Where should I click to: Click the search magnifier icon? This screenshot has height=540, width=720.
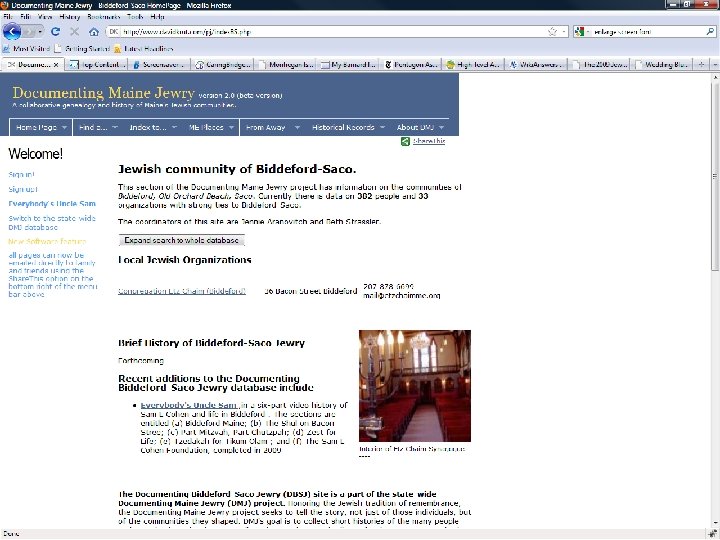click(710, 32)
